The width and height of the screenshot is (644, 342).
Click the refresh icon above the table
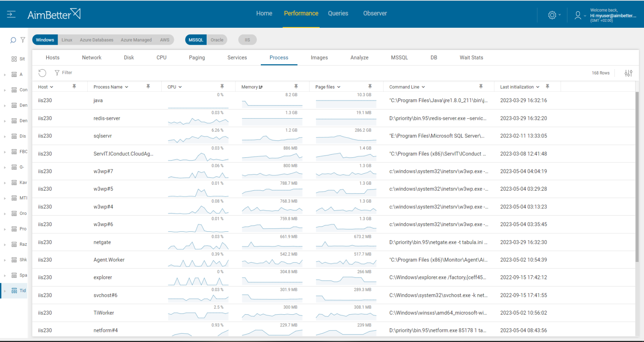click(42, 73)
